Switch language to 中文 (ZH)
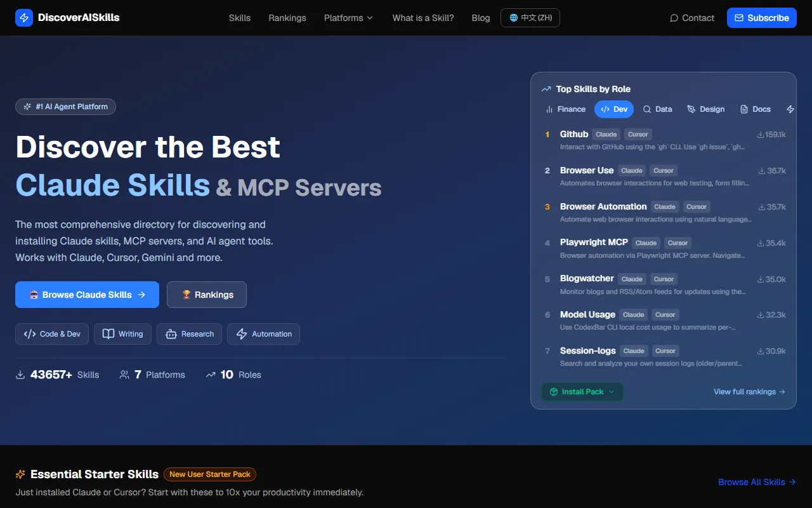 point(530,18)
